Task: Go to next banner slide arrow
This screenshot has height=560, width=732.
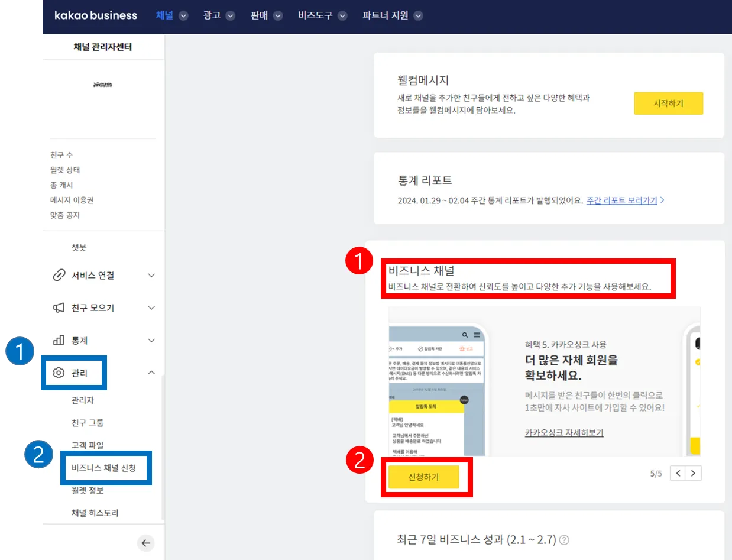Action: 694,473
